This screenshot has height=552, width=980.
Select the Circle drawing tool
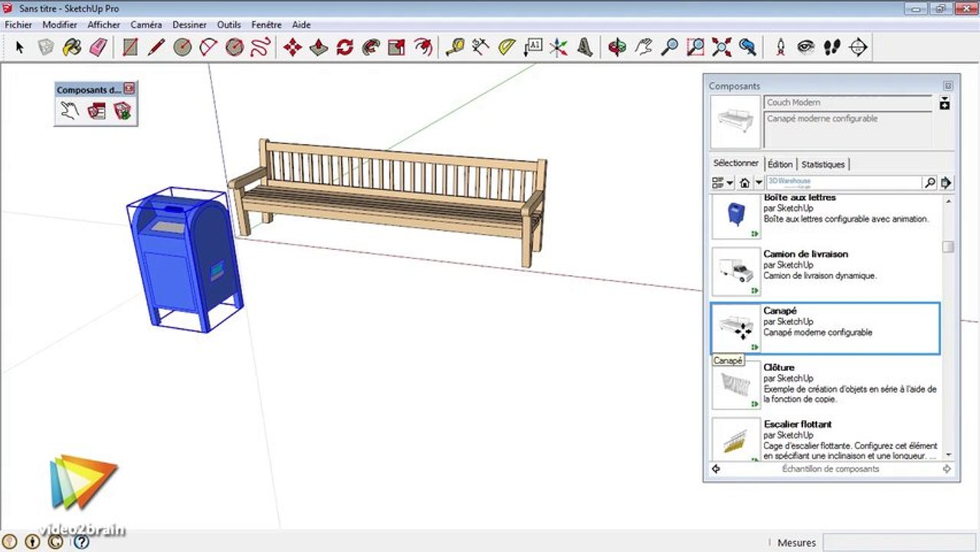182,48
